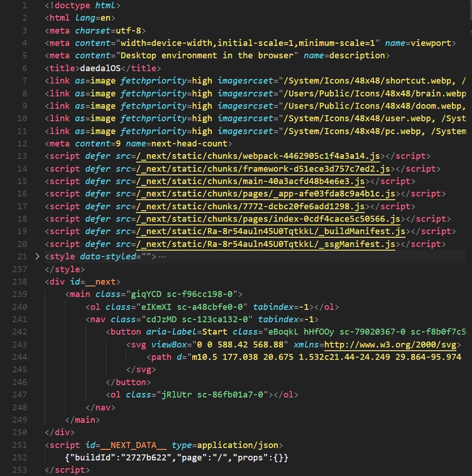Follow the index-0cdf4cace5c50566.js link
The height and width of the screenshot is (476, 472).
pos(268,219)
